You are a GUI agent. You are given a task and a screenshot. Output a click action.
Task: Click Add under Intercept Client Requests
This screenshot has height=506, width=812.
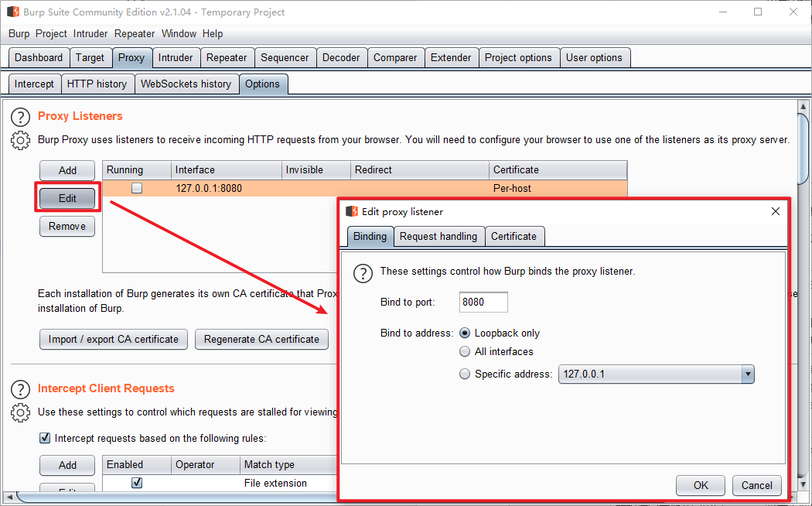tap(67, 465)
